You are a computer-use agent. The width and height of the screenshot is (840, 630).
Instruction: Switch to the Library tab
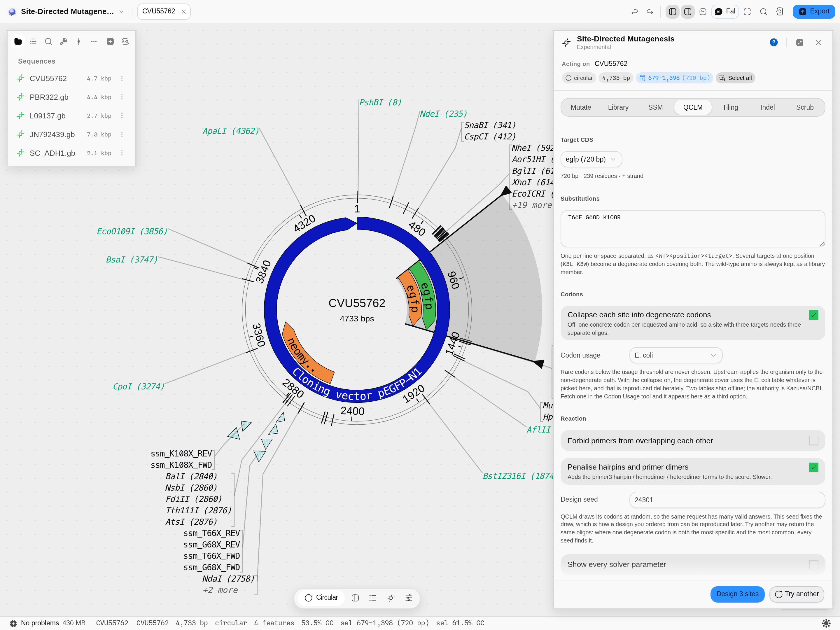tap(618, 107)
